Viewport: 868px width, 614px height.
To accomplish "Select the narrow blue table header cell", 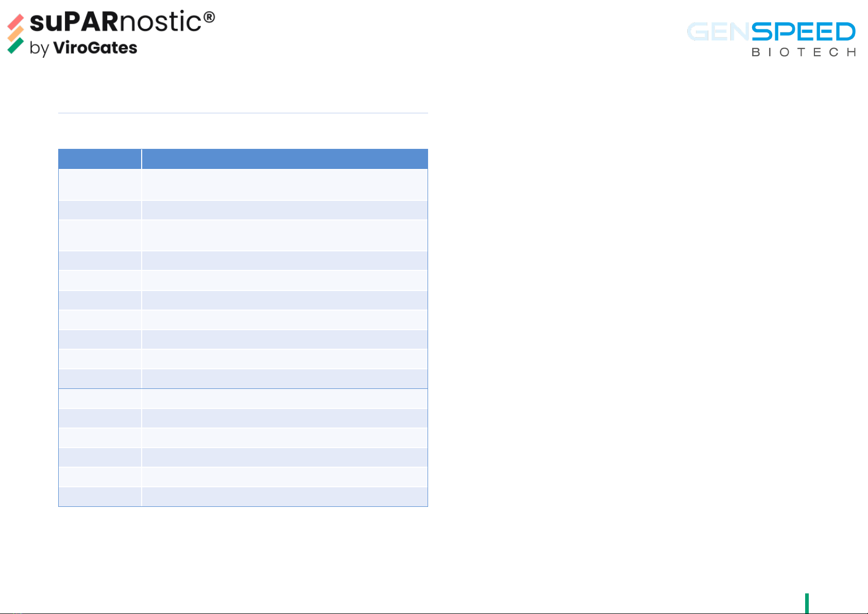I will [x=99, y=159].
